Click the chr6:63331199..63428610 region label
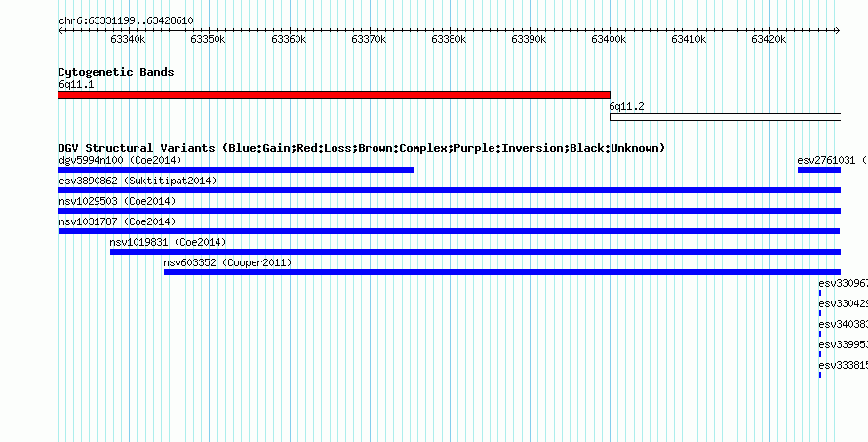Screen dimensions: 868x442 pos(126,21)
